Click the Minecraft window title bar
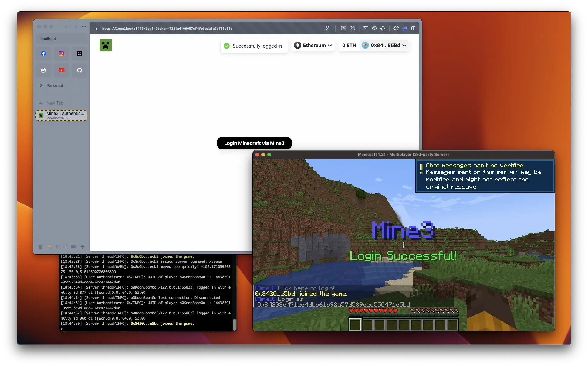 pyautogui.click(x=404, y=154)
